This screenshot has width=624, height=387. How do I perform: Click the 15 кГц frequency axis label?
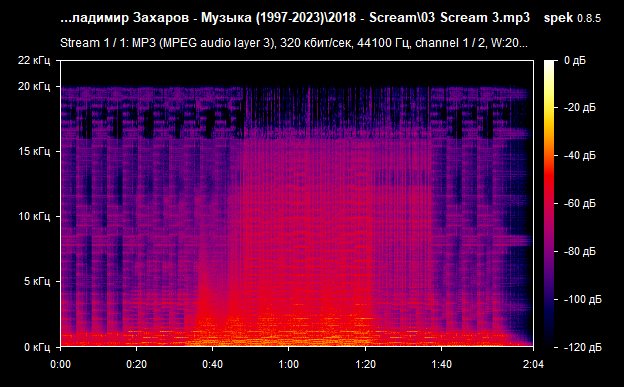point(34,151)
